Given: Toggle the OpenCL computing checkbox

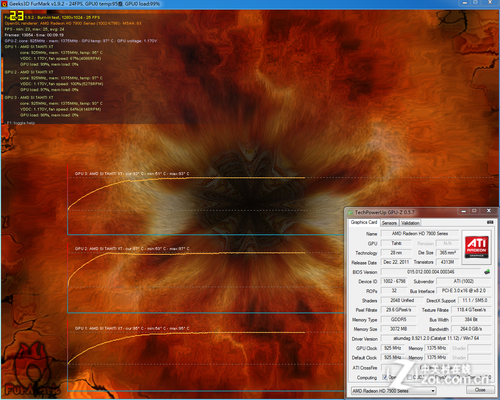Looking at the screenshot, I should click(385, 377).
